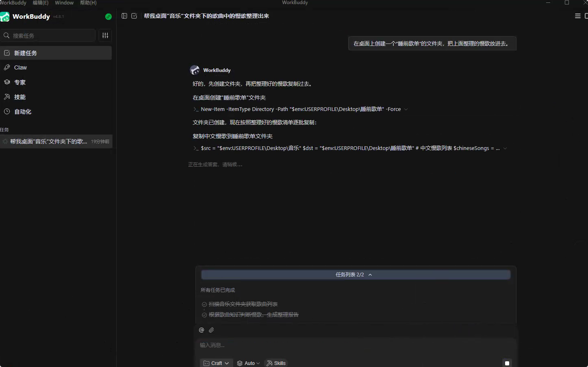Click the 任务 section label in sidebar
The image size is (588, 367).
(x=4, y=130)
